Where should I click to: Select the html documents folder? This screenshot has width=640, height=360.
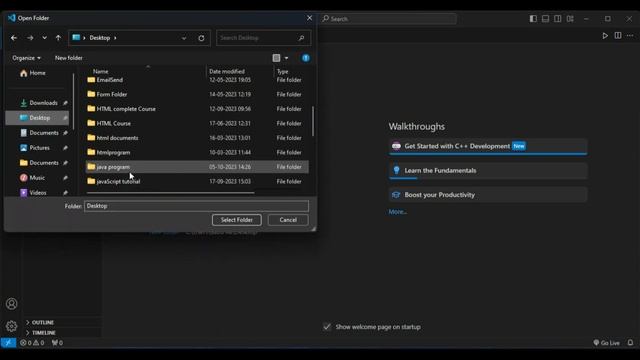(x=197, y=138)
